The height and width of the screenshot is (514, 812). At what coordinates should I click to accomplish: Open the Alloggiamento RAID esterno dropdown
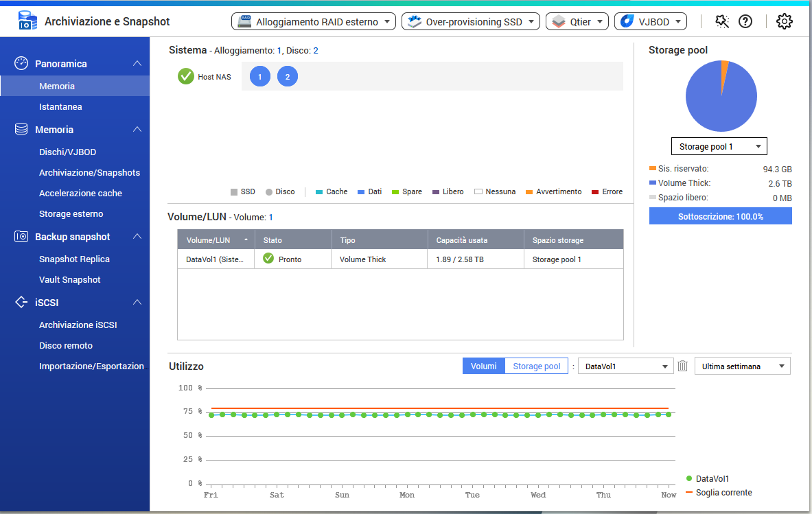click(x=314, y=22)
